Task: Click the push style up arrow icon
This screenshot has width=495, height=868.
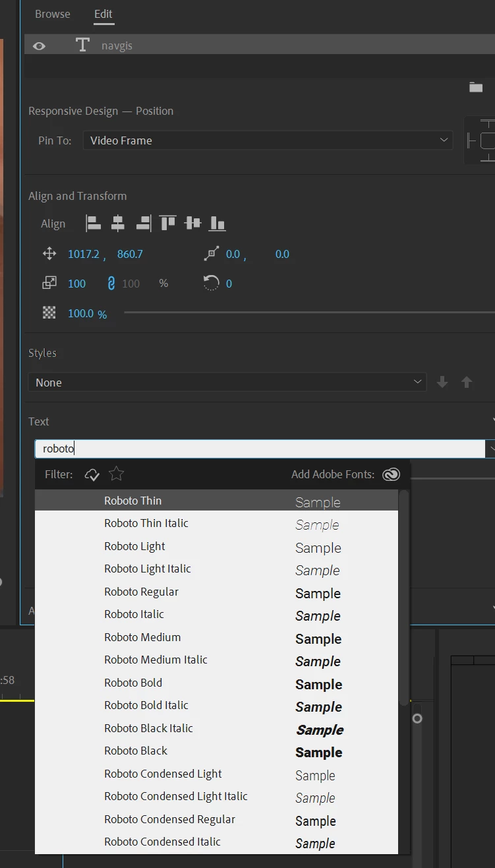Action: (x=467, y=382)
